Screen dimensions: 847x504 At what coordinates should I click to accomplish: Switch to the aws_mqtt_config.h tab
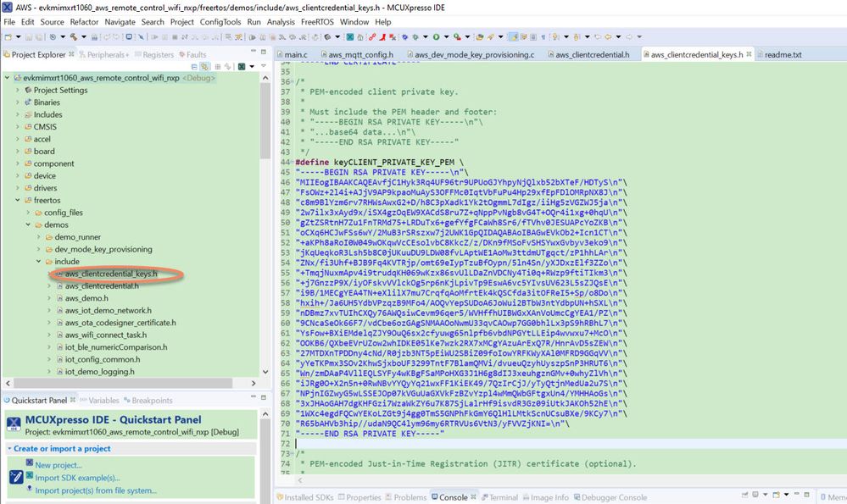[x=356, y=54]
